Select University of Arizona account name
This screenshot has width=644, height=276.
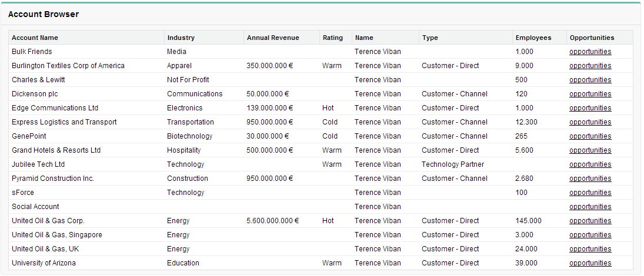pyautogui.click(x=44, y=263)
